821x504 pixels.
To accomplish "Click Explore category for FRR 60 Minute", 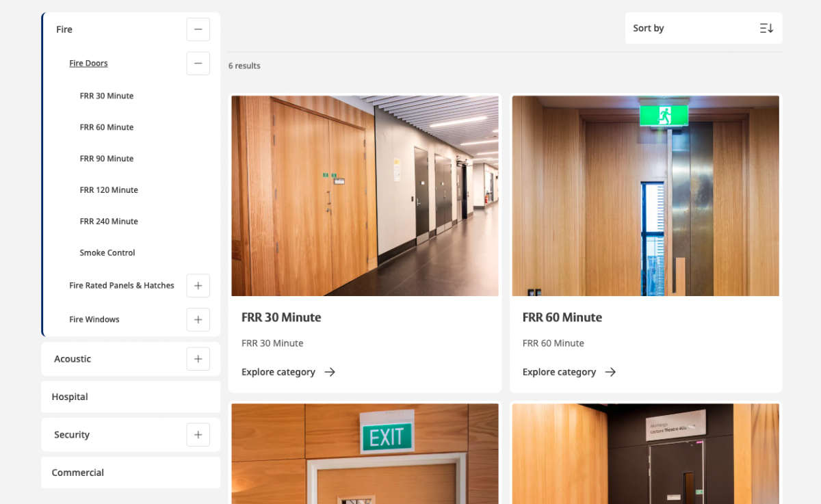I will pos(559,372).
